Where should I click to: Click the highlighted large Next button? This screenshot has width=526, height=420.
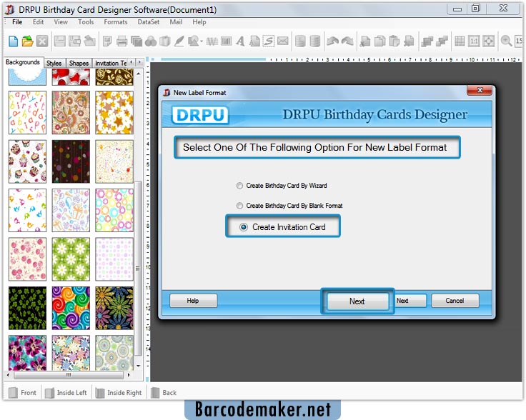coord(357,301)
